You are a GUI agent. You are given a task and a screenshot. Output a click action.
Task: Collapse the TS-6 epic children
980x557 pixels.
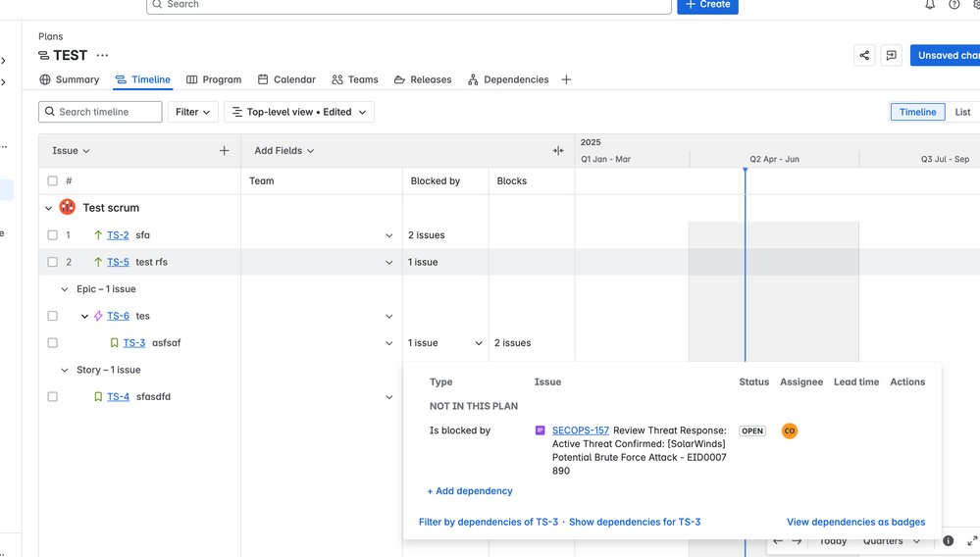(x=84, y=316)
